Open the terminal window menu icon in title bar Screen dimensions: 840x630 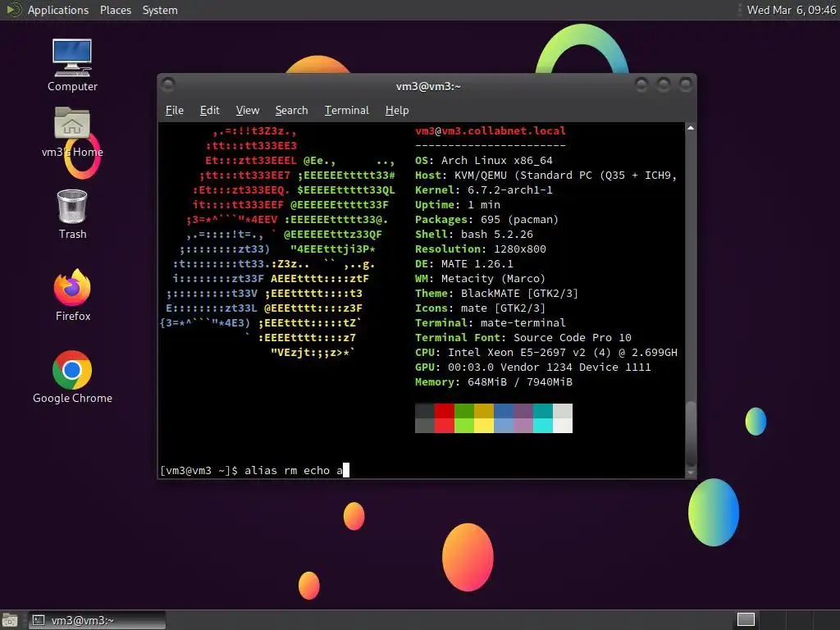168,84
